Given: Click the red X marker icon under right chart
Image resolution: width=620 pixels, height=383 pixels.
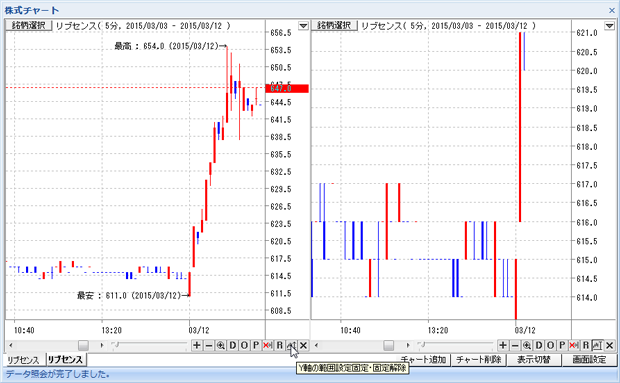Looking at the screenshot, I should (x=574, y=345).
